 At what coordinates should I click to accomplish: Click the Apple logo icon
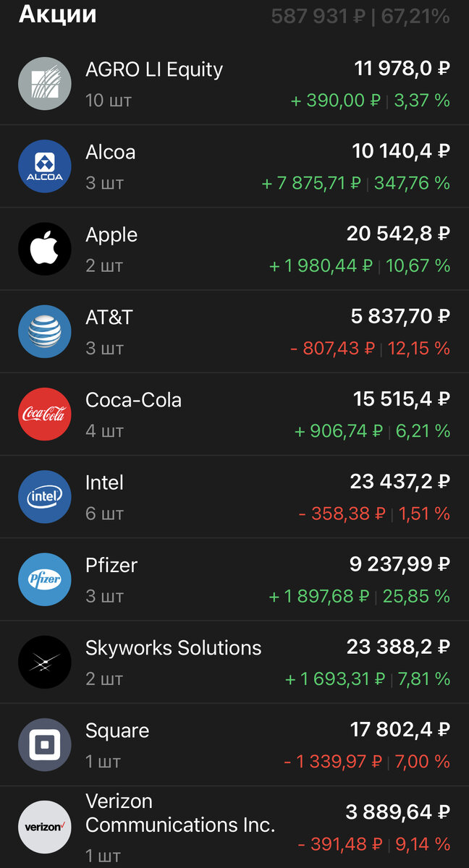43,248
